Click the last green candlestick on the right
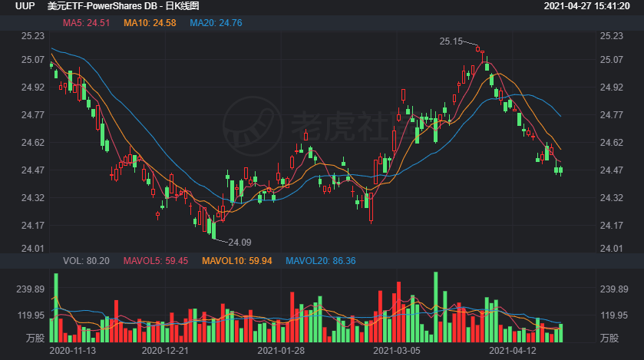 (560, 170)
